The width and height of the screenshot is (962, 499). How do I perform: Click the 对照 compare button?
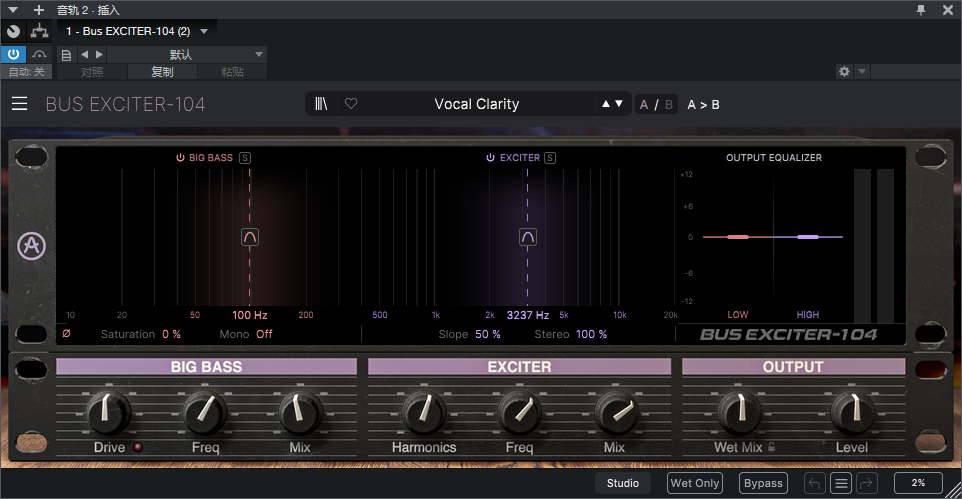pyautogui.click(x=92, y=72)
